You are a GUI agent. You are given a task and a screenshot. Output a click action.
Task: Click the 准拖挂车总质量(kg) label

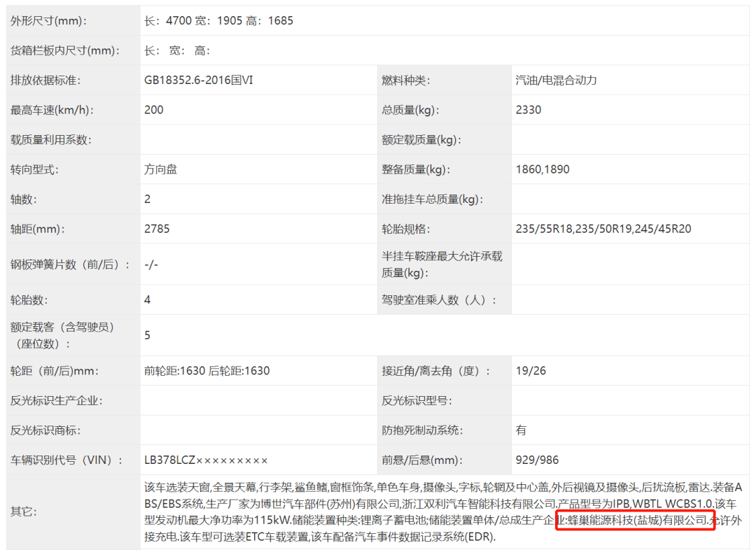pos(433,199)
